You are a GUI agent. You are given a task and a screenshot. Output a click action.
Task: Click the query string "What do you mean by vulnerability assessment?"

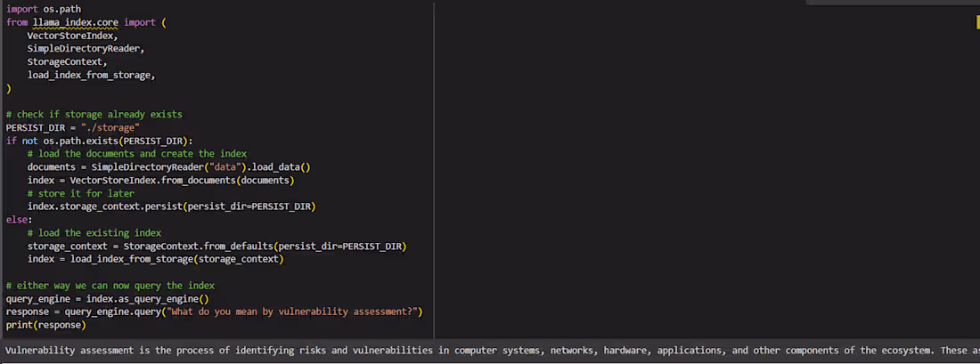coord(292,311)
